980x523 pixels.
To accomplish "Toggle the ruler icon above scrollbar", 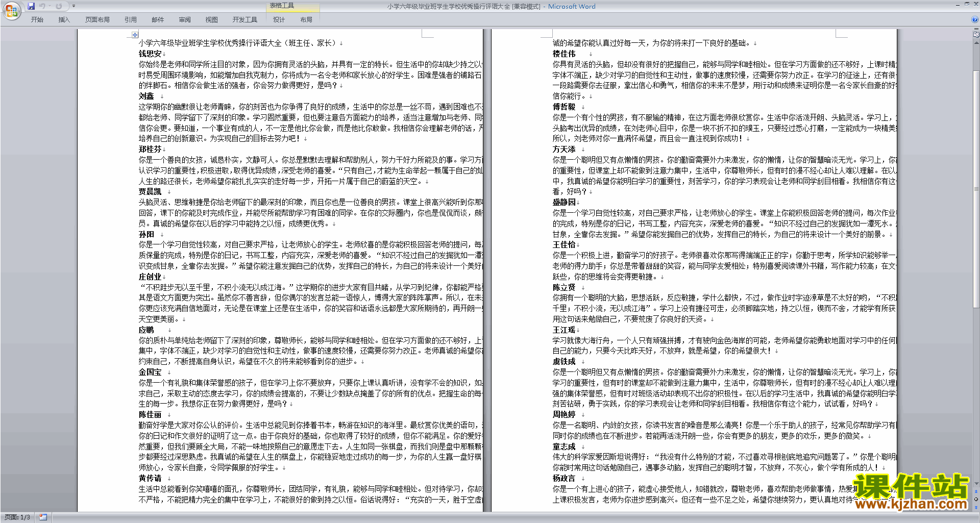I will point(976,35).
